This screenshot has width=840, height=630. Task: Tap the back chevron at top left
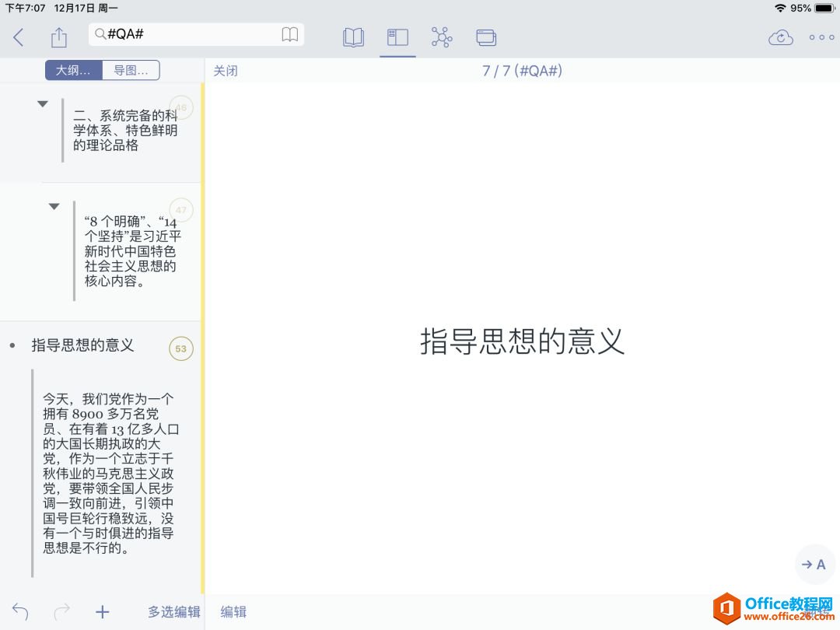[19, 37]
